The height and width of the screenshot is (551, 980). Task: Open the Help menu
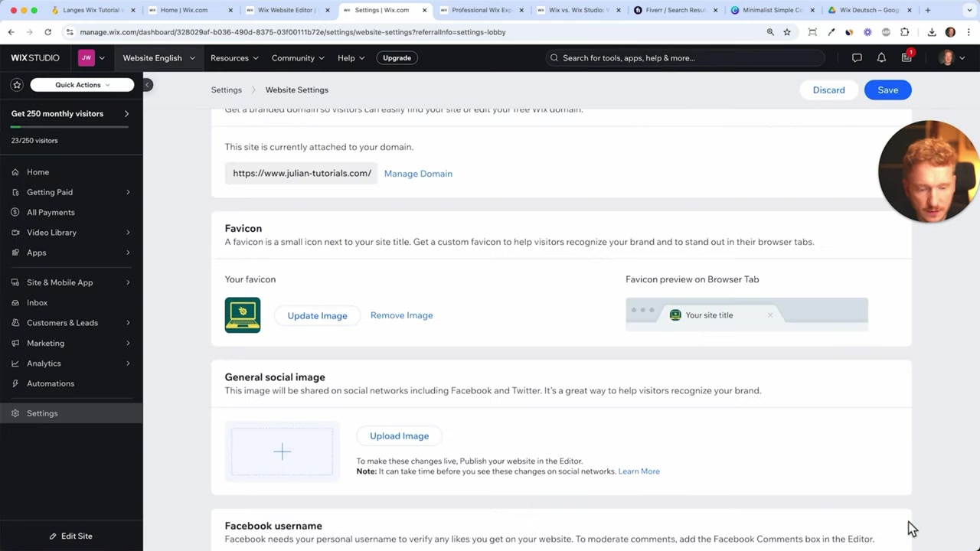[351, 58]
